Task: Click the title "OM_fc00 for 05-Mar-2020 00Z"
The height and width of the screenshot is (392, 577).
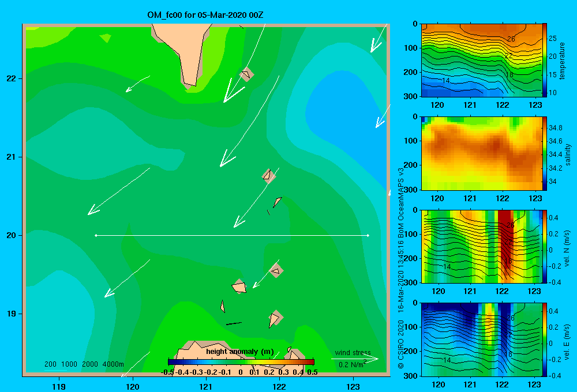Action: (x=205, y=15)
